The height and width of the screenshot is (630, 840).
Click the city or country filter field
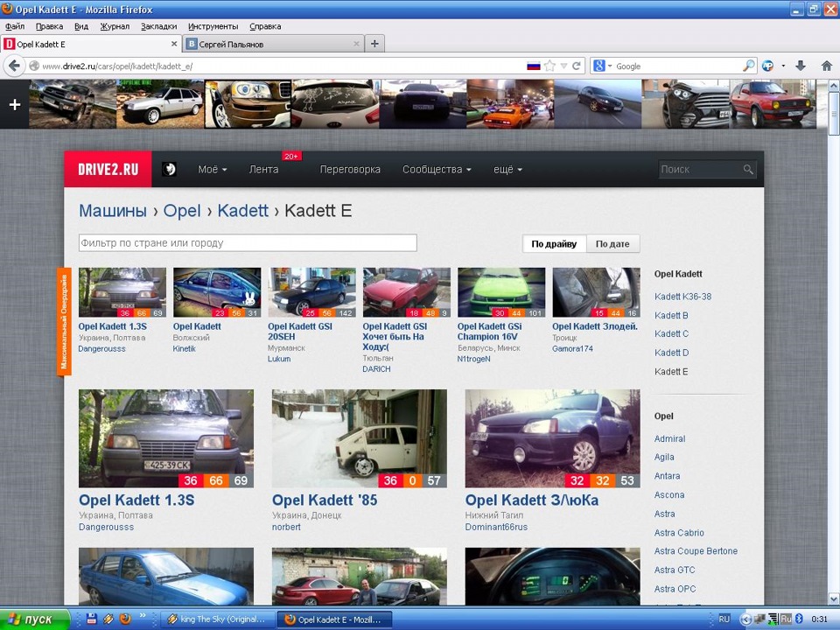(x=248, y=242)
